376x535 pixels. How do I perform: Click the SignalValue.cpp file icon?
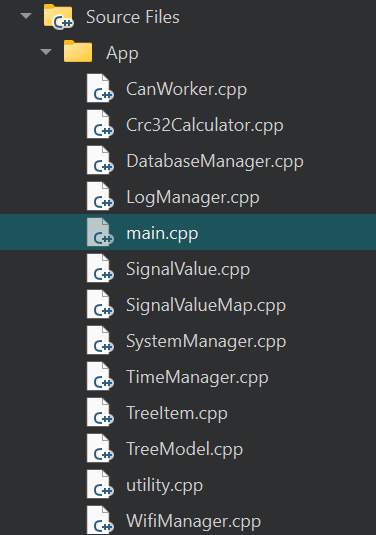click(100, 268)
